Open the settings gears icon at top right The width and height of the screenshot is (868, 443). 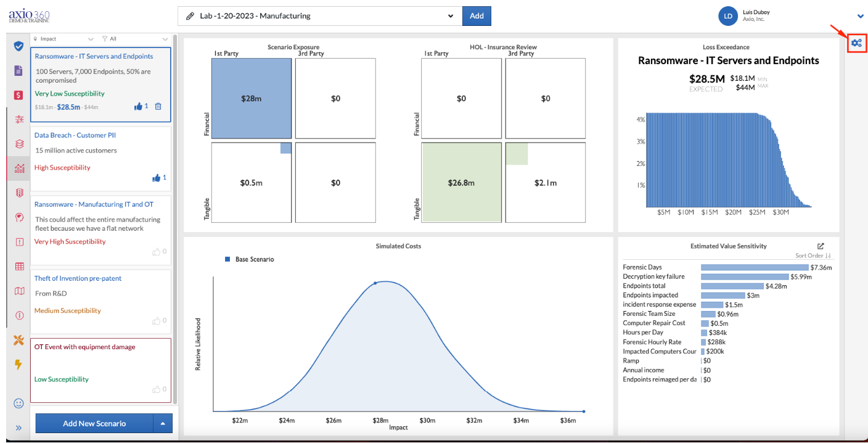856,43
